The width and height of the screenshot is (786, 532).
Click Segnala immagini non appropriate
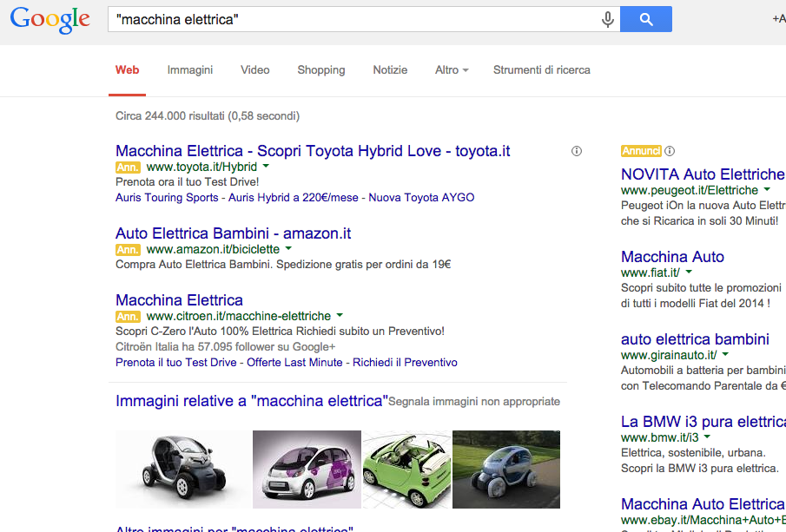pyautogui.click(x=474, y=402)
